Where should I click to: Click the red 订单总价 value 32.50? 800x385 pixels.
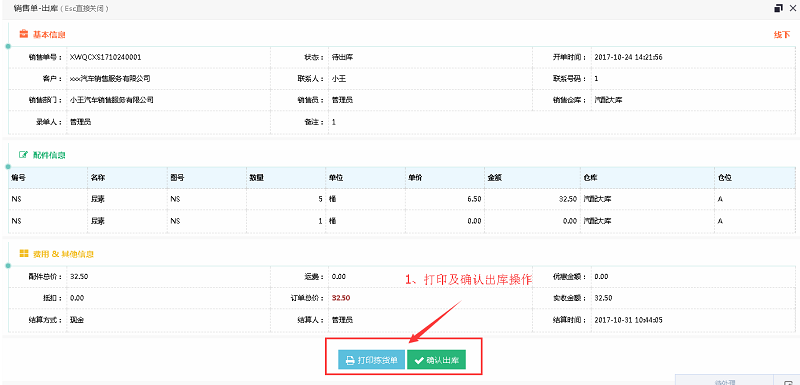click(341, 298)
